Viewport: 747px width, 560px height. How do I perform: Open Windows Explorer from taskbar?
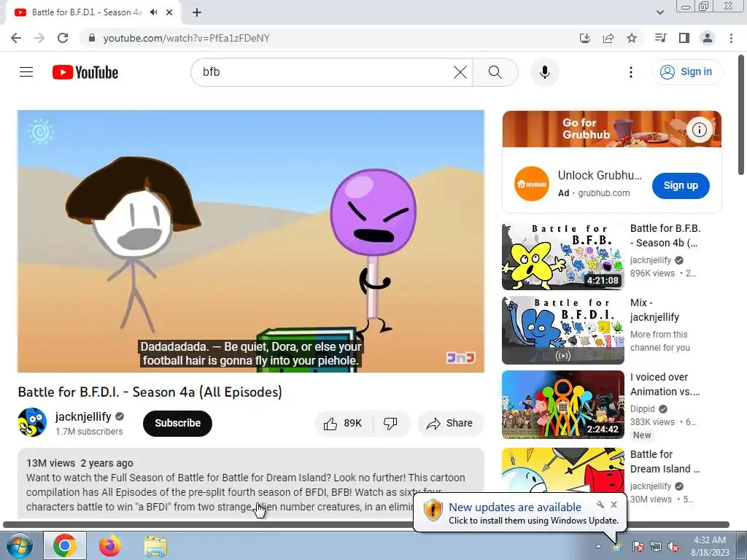pos(155,546)
